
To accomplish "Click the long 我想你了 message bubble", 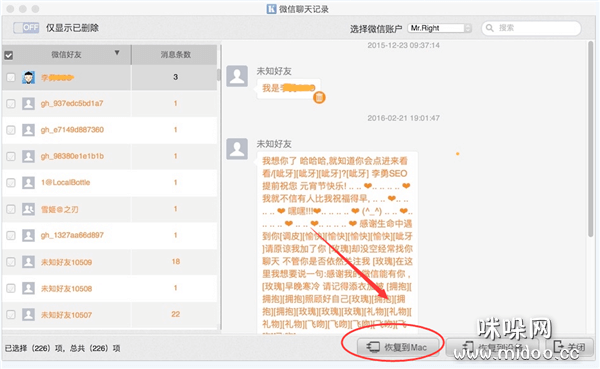I will (x=337, y=242).
